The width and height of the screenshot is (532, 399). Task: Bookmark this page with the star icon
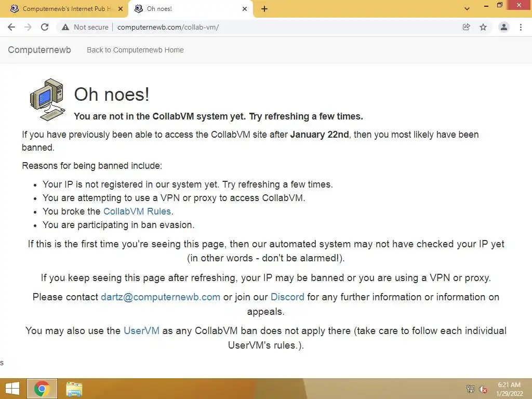(483, 27)
